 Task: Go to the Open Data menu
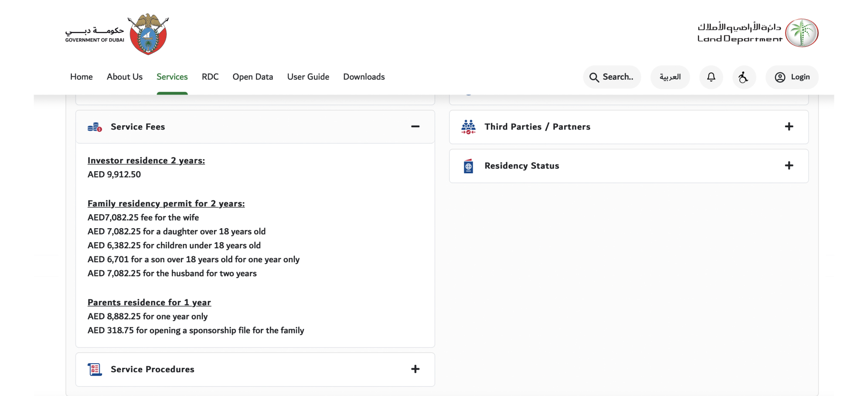(253, 77)
